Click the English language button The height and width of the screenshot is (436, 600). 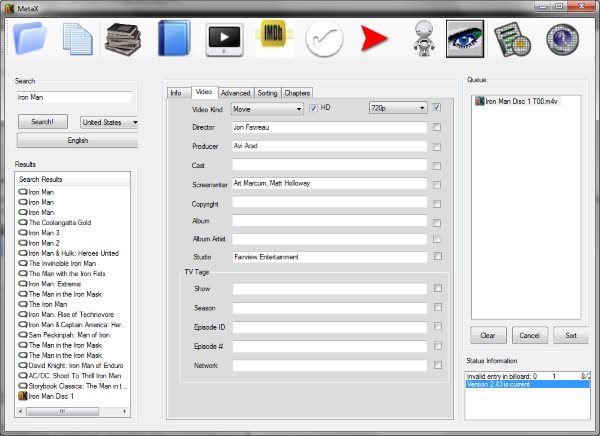click(77, 140)
